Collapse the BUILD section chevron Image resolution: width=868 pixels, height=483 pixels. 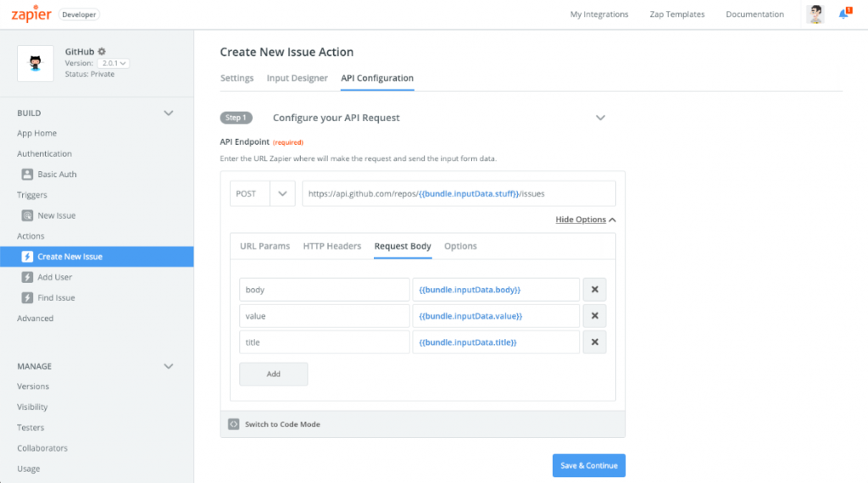pyautogui.click(x=169, y=113)
